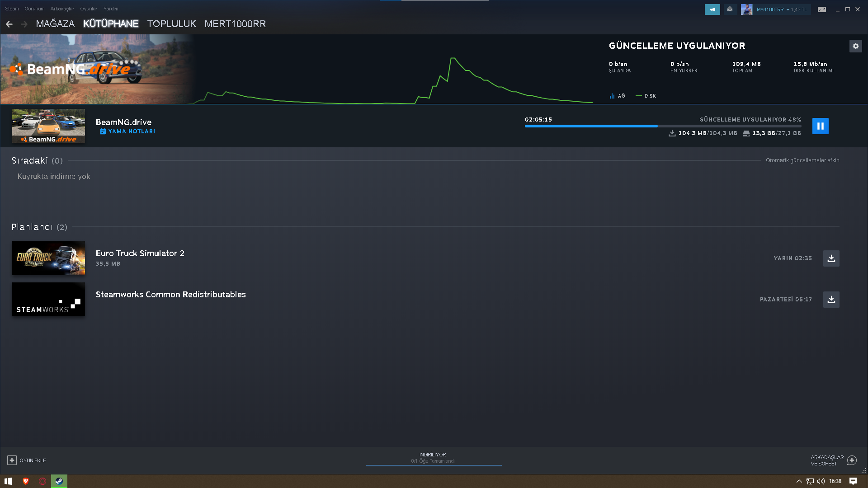Click the Add Game plus icon

(12, 460)
